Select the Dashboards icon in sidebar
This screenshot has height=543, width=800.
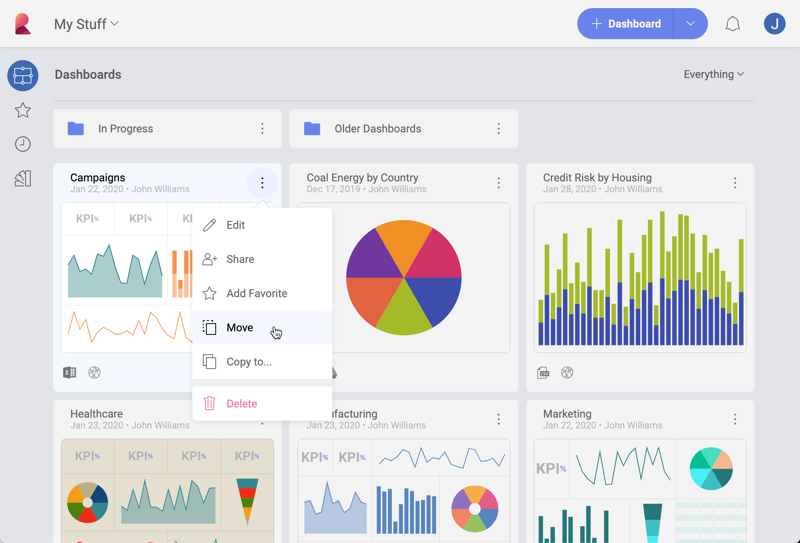coord(22,76)
